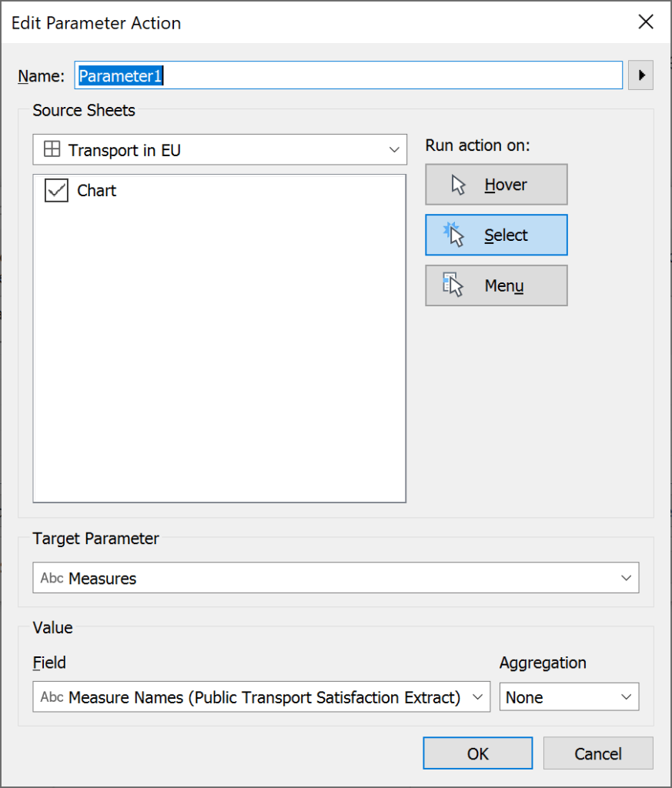Expand the Target Parameter Measures dropdown
Image resolution: width=672 pixels, height=788 pixels.
coord(336,578)
